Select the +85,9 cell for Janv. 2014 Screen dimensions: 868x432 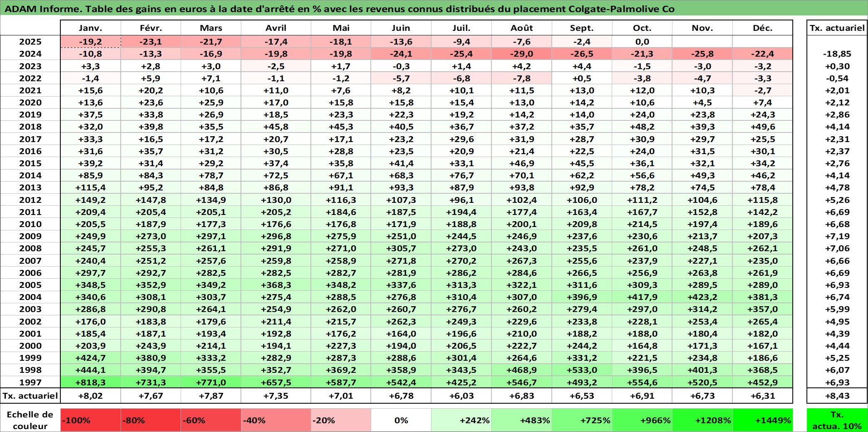(91, 175)
